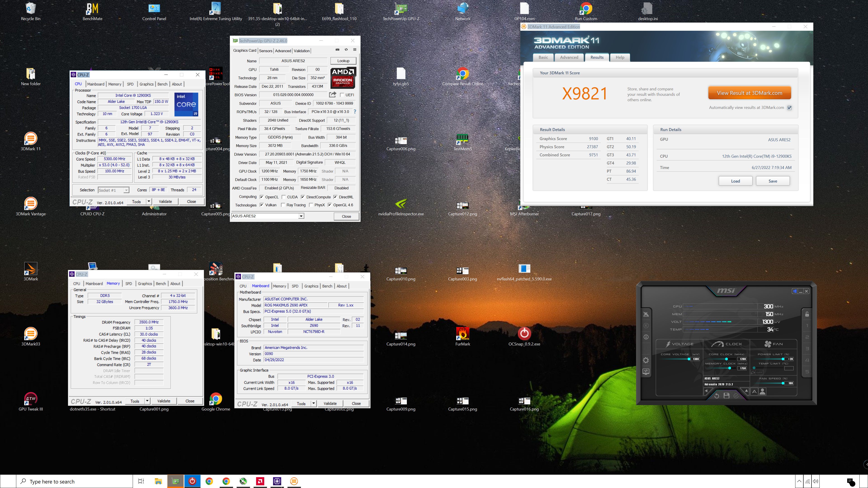Toggle the PhysX checkbox in GPU-Z

coord(311,205)
